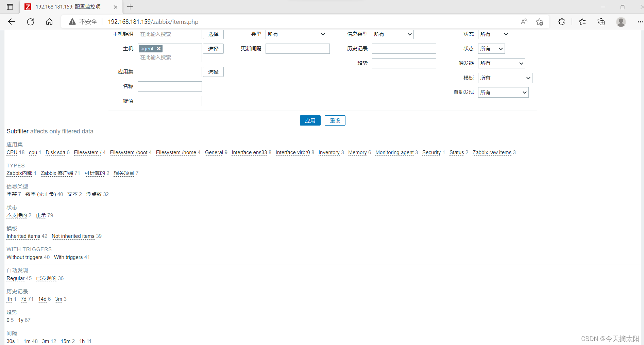Open browser extensions icon
Image resolution: width=644 pixels, height=345 pixels.
[x=562, y=22]
